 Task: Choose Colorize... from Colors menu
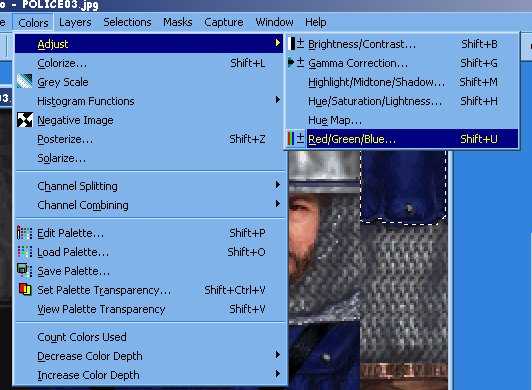pyautogui.click(x=149, y=63)
